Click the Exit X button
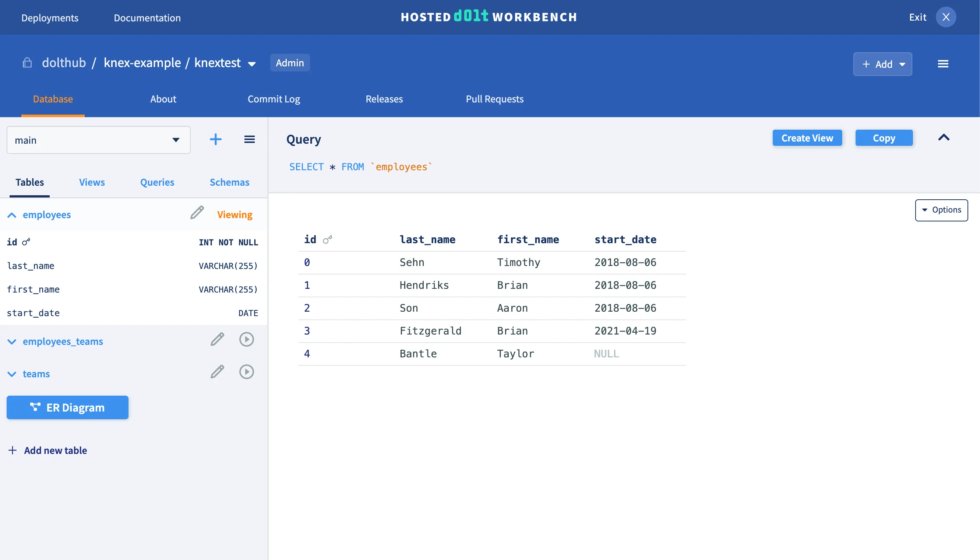The image size is (980, 560). (x=945, y=17)
